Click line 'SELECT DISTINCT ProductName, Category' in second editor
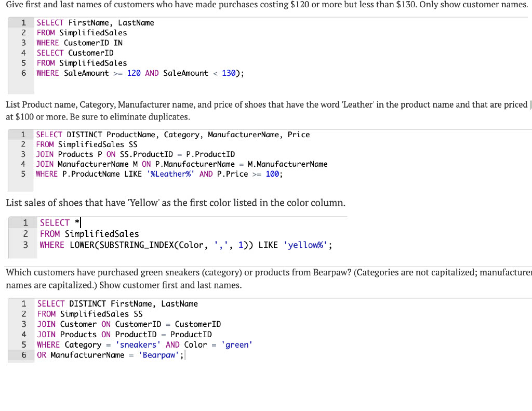 (x=172, y=135)
